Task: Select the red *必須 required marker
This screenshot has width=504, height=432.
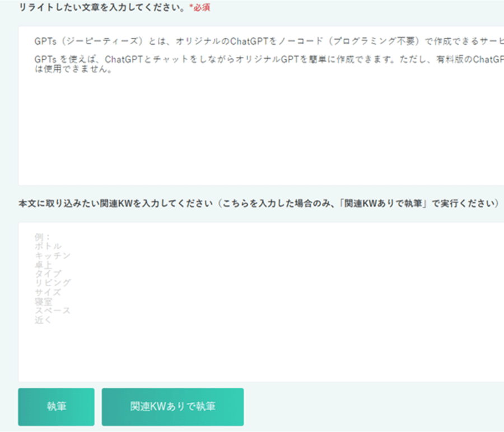Action: pos(199,7)
